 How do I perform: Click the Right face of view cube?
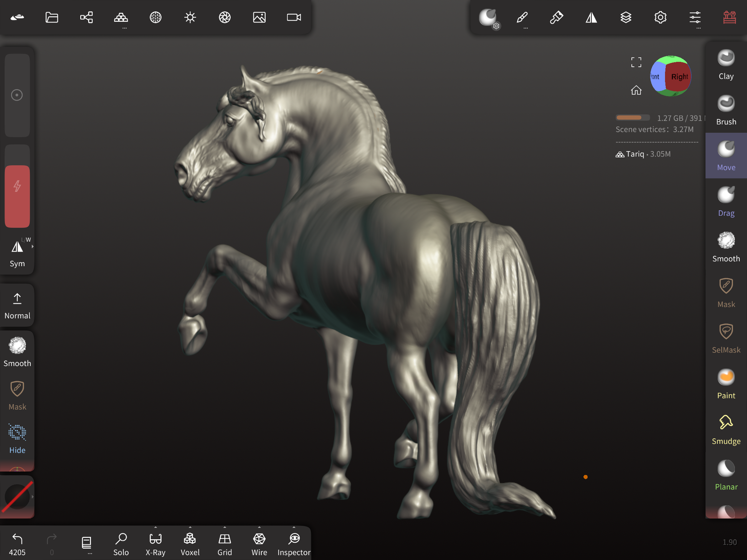point(679,77)
